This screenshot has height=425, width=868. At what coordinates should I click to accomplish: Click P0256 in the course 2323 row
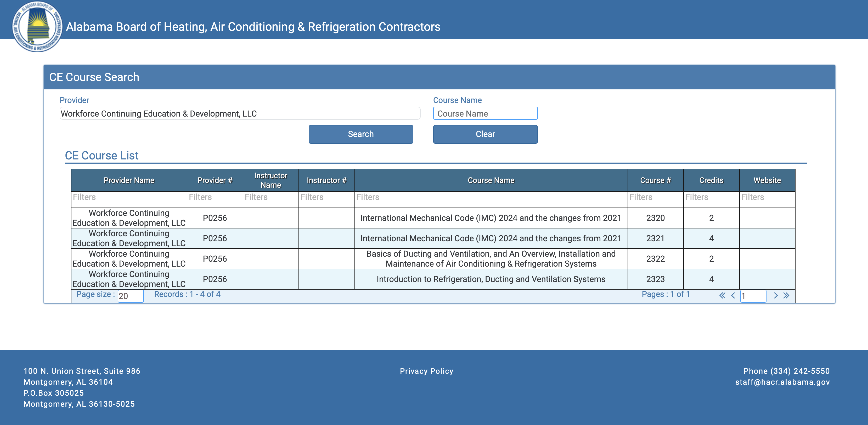click(215, 279)
